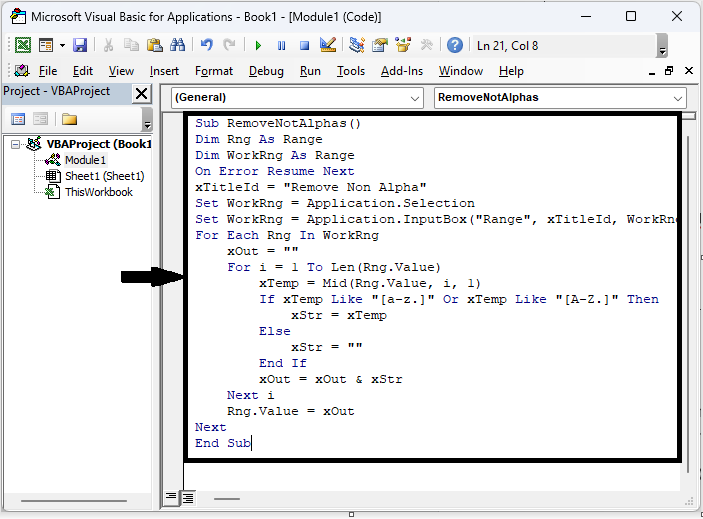Viewport: 703px width, 519px height.
Task: Open the Edit menu
Action: point(83,71)
